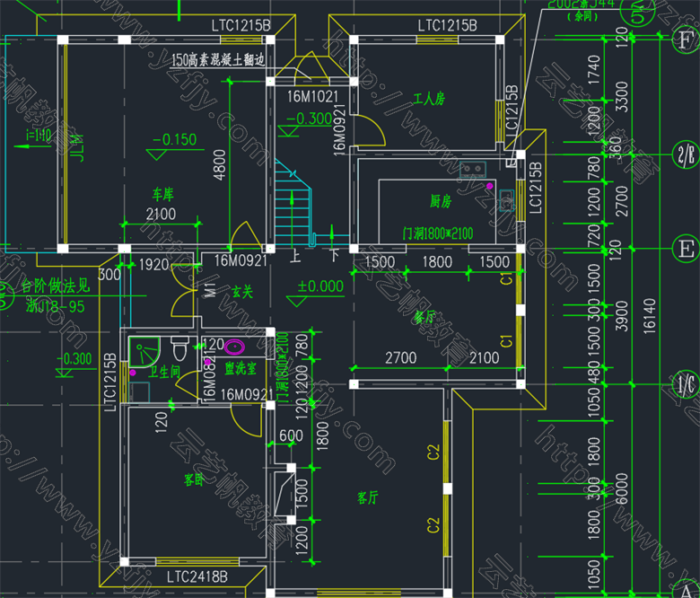Viewport: 700px width, 598px height.
Task: Click the two-burner stove symbol in kitchen
Action: (473, 170)
